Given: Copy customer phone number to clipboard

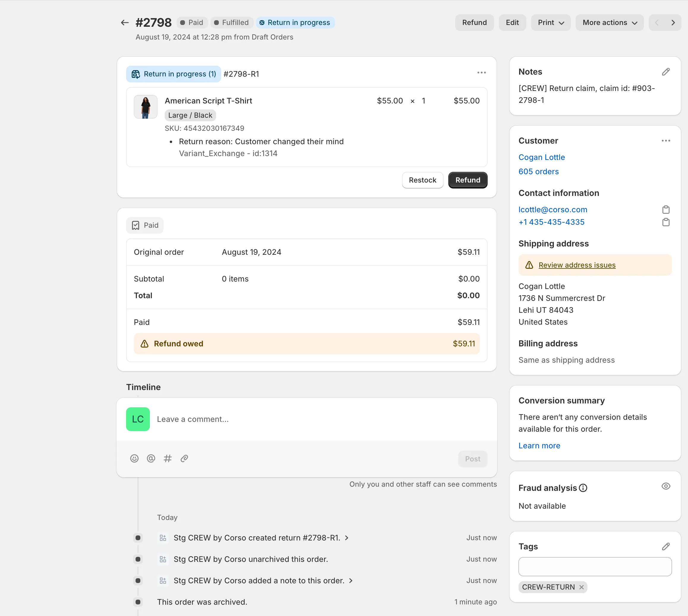Looking at the screenshot, I should [665, 222].
